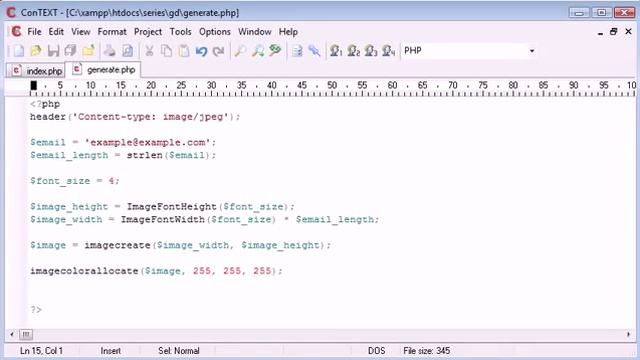
Task: Open Replace text toolbar icon
Action: (x=275, y=51)
